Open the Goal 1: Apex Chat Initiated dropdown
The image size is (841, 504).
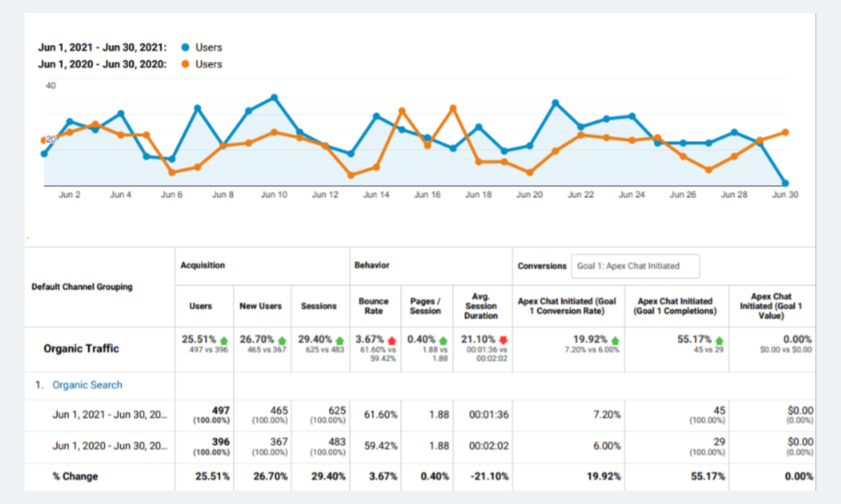click(x=635, y=266)
